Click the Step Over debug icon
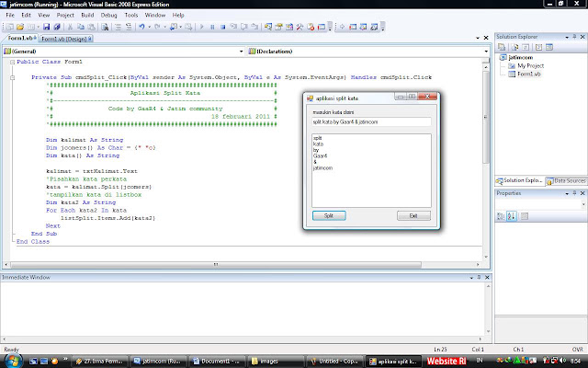This screenshot has width=588, height=368. [x=244, y=27]
